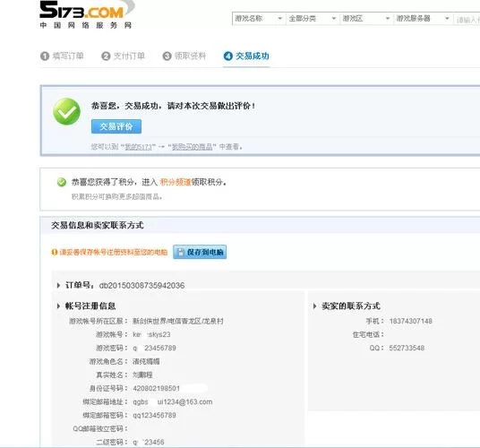Image resolution: width=480 pixels, height=448 pixels.
Task: Click the 积累积分可换购更多超值商品 text
Action: (x=116, y=196)
